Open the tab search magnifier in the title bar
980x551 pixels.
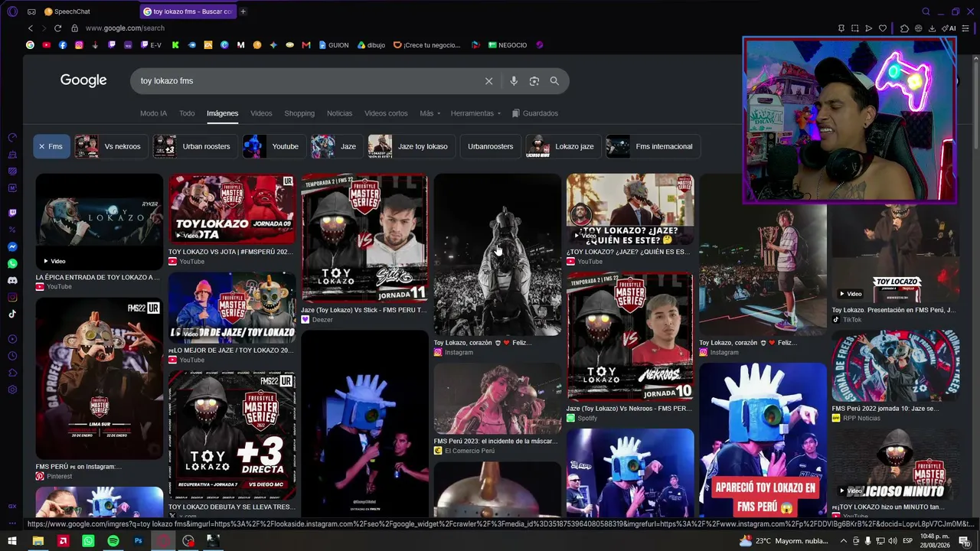click(x=926, y=11)
